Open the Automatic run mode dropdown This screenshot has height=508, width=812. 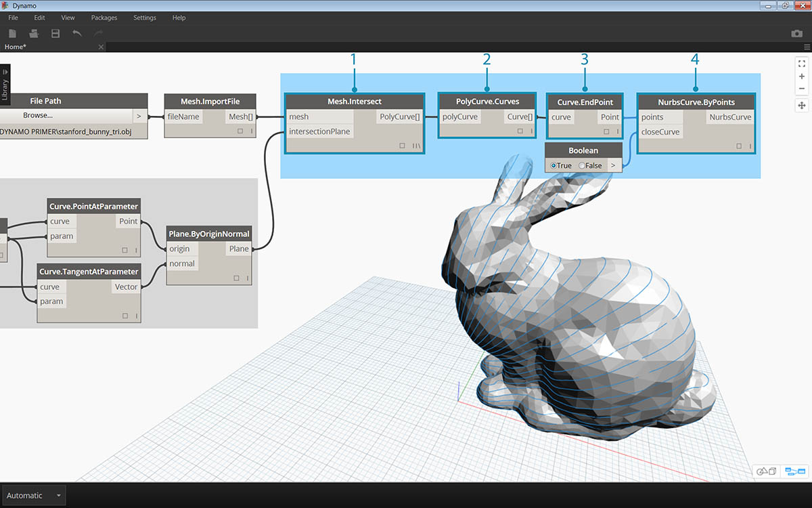click(x=34, y=495)
